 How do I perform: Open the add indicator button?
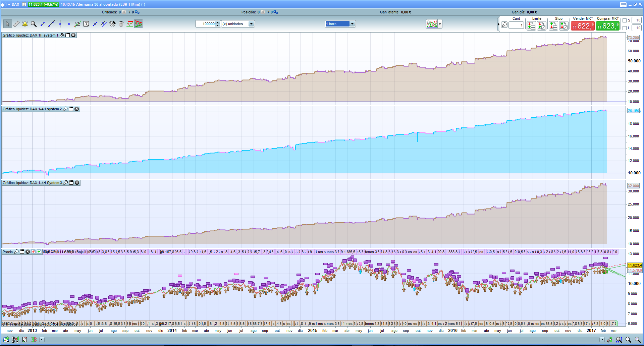432,24
